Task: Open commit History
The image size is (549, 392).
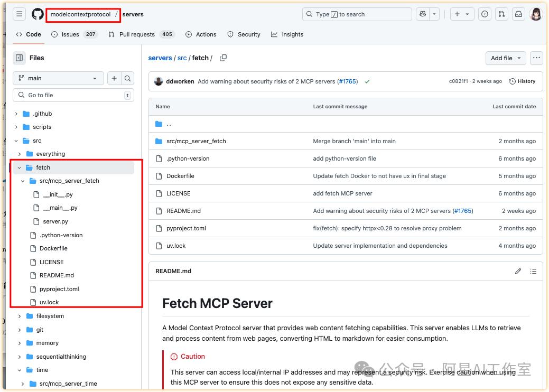Action: click(x=522, y=81)
